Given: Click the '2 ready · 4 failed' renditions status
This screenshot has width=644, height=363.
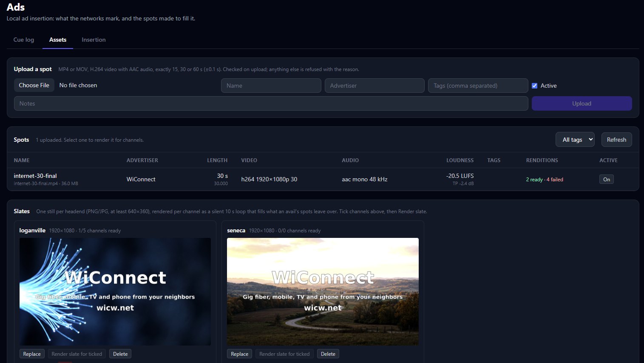Looking at the screenshot, I should [x=545, y=180].
